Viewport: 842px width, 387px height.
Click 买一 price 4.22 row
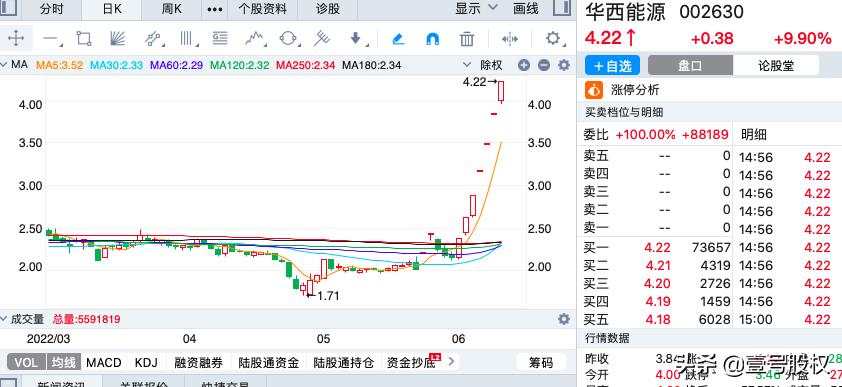(657, 247)
